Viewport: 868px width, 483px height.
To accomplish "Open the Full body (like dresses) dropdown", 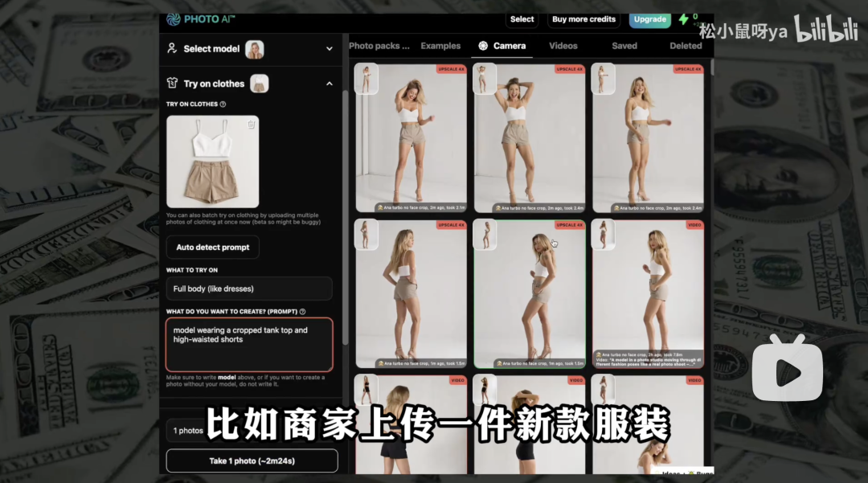I will click(249, 289).
